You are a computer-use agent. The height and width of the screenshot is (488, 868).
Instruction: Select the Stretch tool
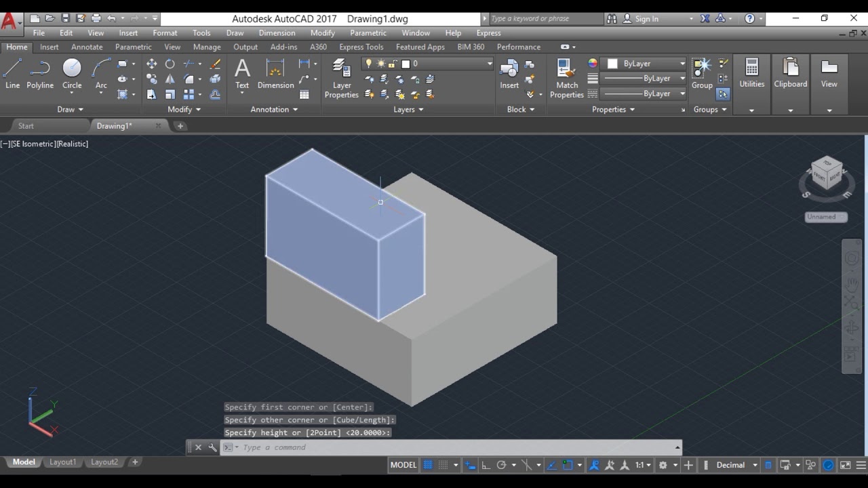[151, 95]
